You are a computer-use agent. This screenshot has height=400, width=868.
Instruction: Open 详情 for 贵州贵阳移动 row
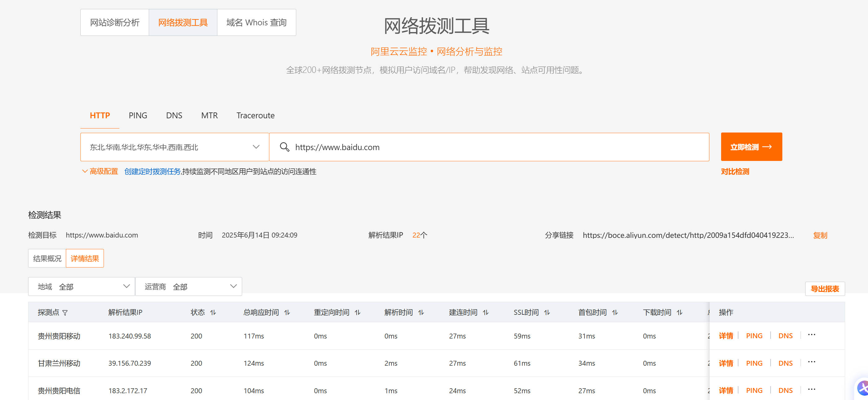726,336
